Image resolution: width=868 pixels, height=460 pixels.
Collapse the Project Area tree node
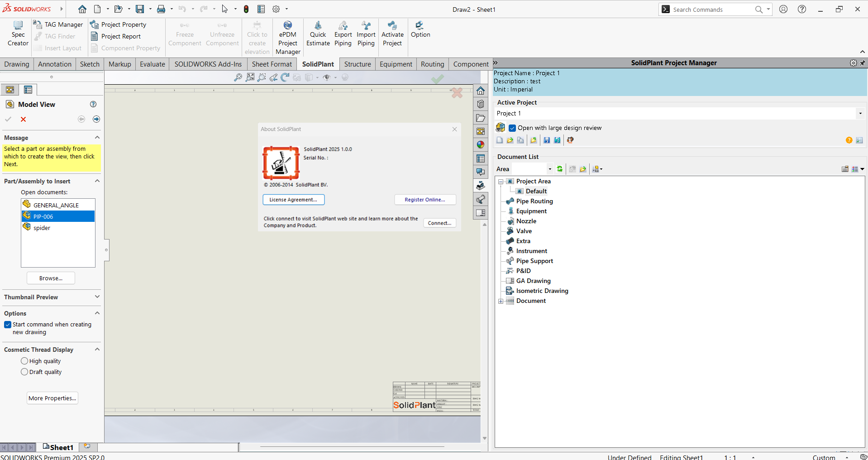click(501, 182)
